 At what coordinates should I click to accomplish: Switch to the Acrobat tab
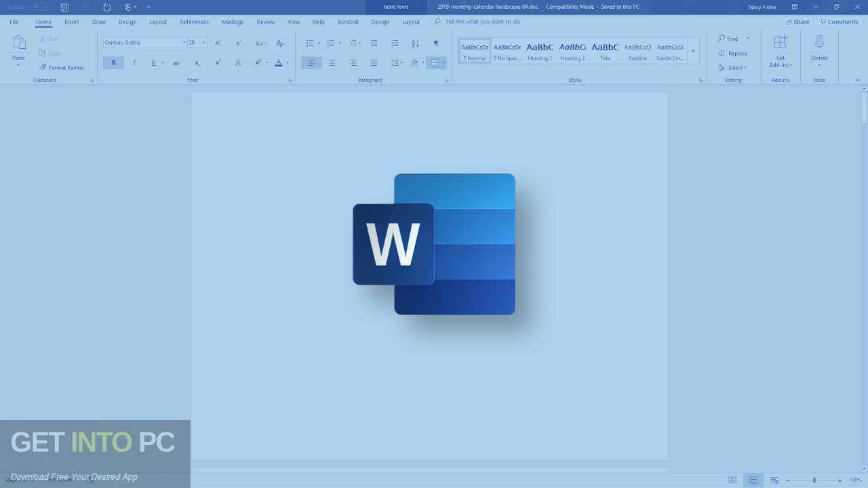pos(348,22)
